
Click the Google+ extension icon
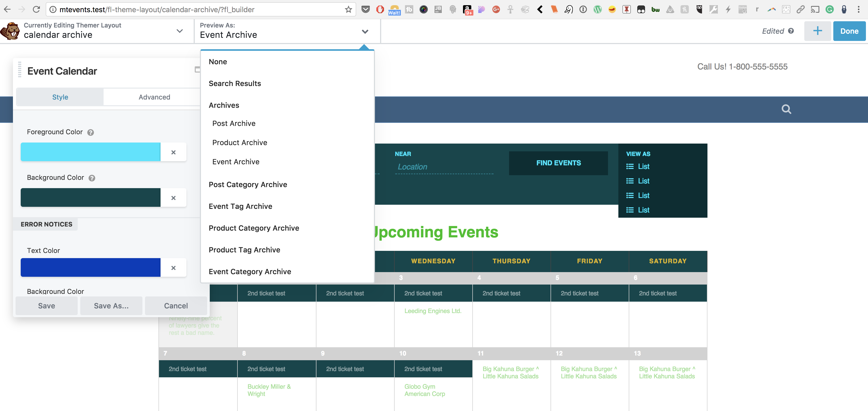coord(496,9)
